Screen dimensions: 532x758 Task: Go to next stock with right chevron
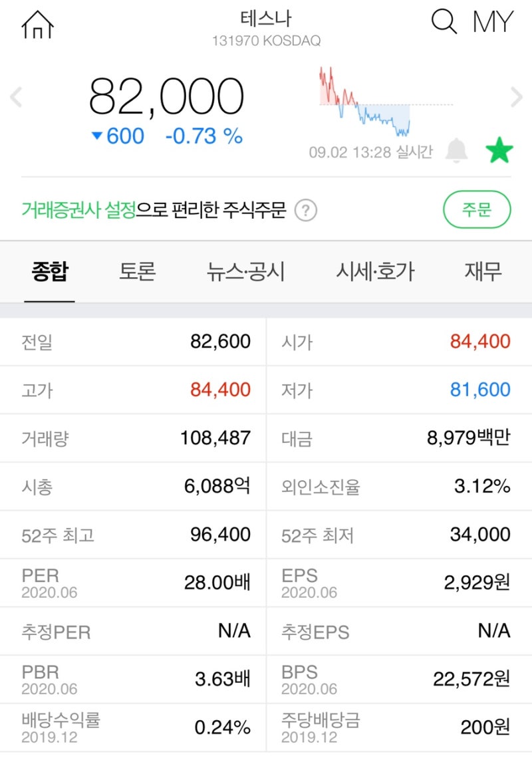click(516, 97)
